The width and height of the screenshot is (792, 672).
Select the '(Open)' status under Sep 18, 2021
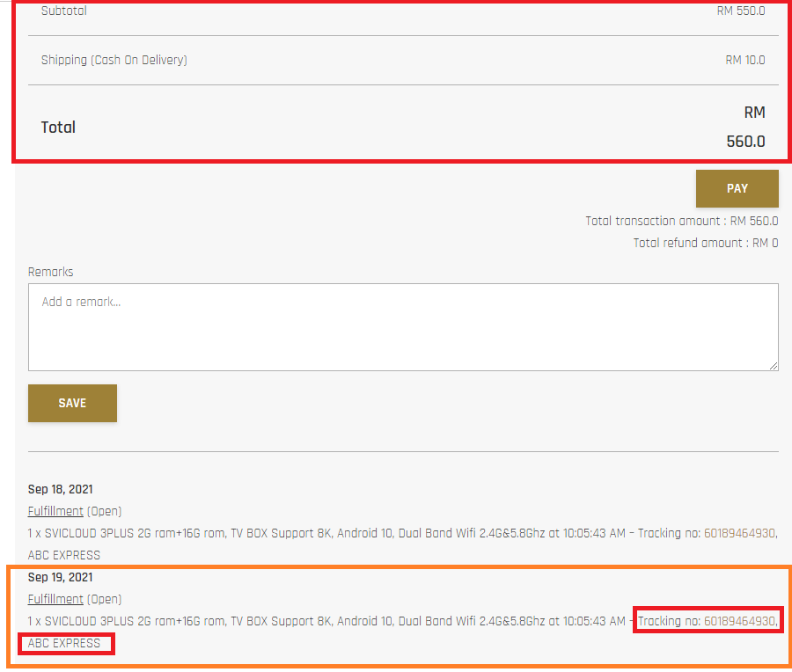pos(105,511)
